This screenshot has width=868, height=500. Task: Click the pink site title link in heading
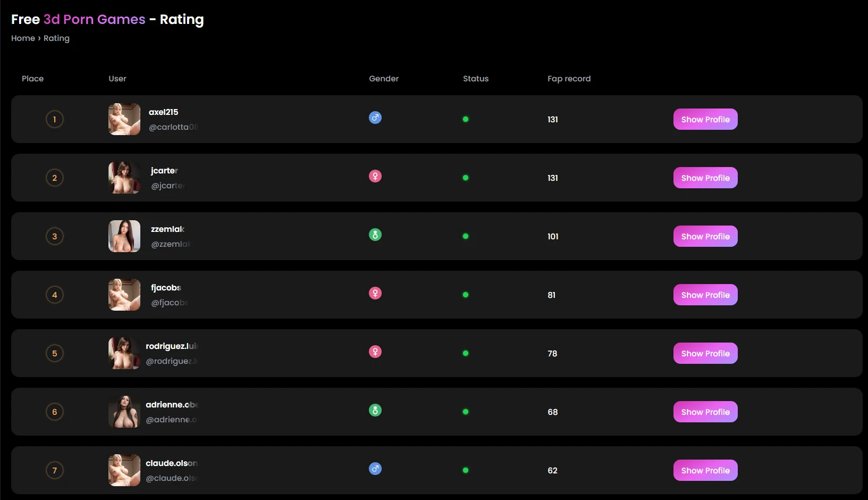pyautogui.click(x=94, y=20)
